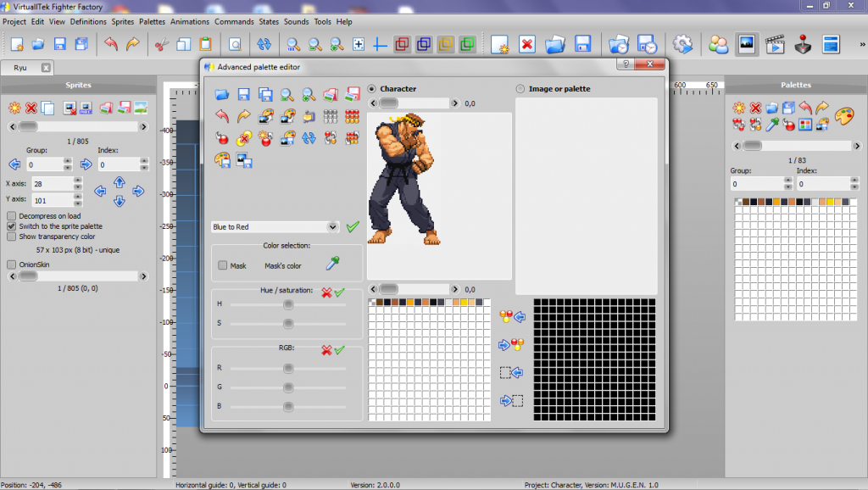Click the clamp tool icon in palette editor
This screenshot has width=868, height=490.
309,116
